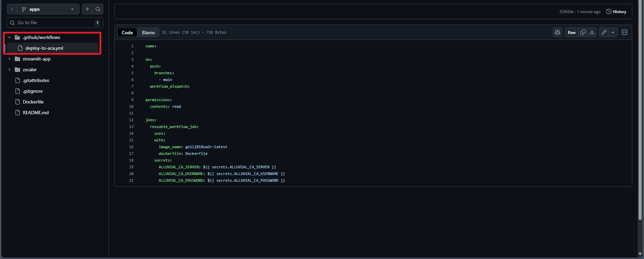Click the search magnifier in sidebar
The height and width of the screenshot is (259, 644).
click(98, 9)
